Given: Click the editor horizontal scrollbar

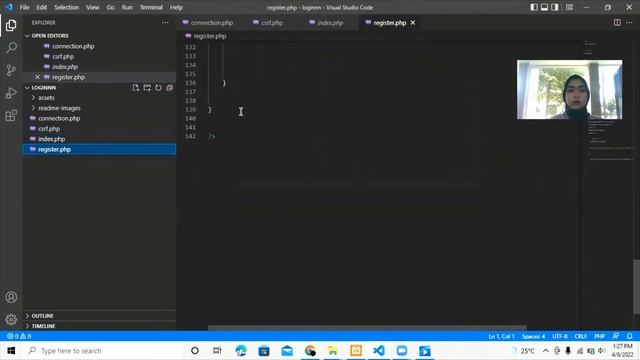Looking at the screenshot, I should tap(367, 327).
